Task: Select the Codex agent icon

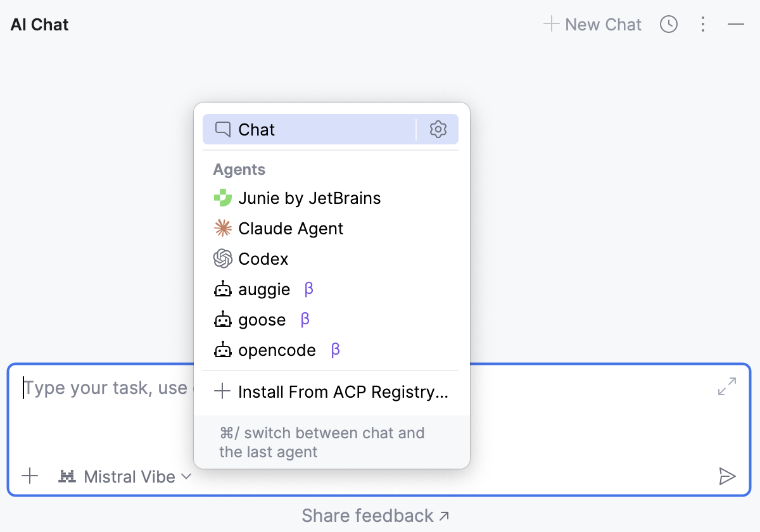Action: coord(223,258)
